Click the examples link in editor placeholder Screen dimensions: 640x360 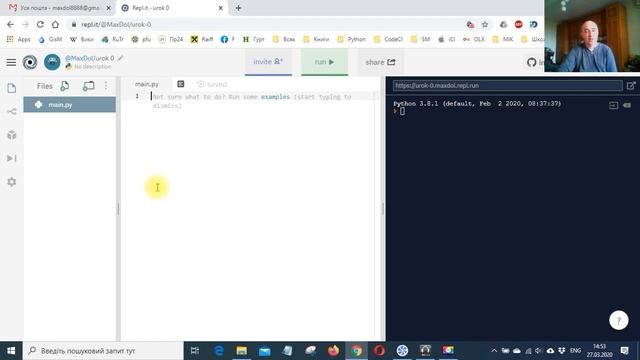click(275, 97)
